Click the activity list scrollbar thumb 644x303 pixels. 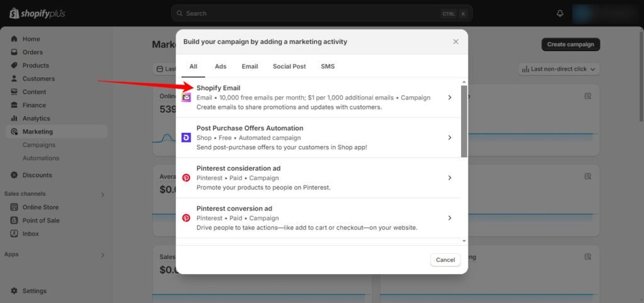pos(464,122)
